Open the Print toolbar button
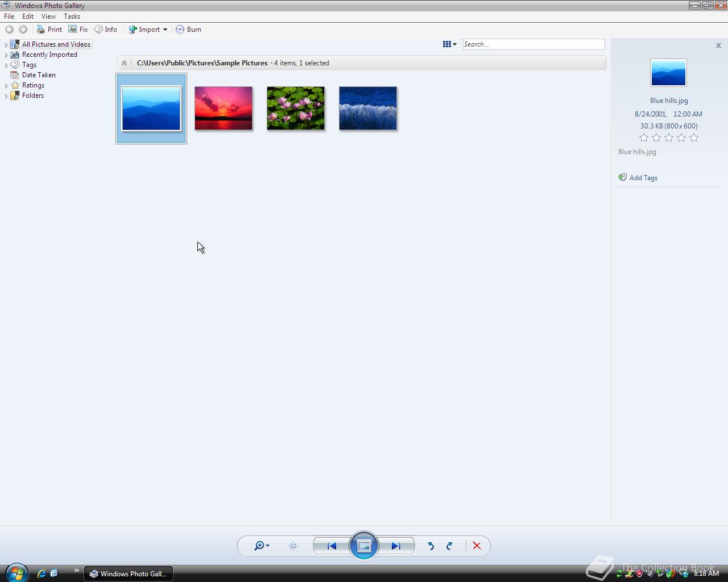 (x=49, y=30)
